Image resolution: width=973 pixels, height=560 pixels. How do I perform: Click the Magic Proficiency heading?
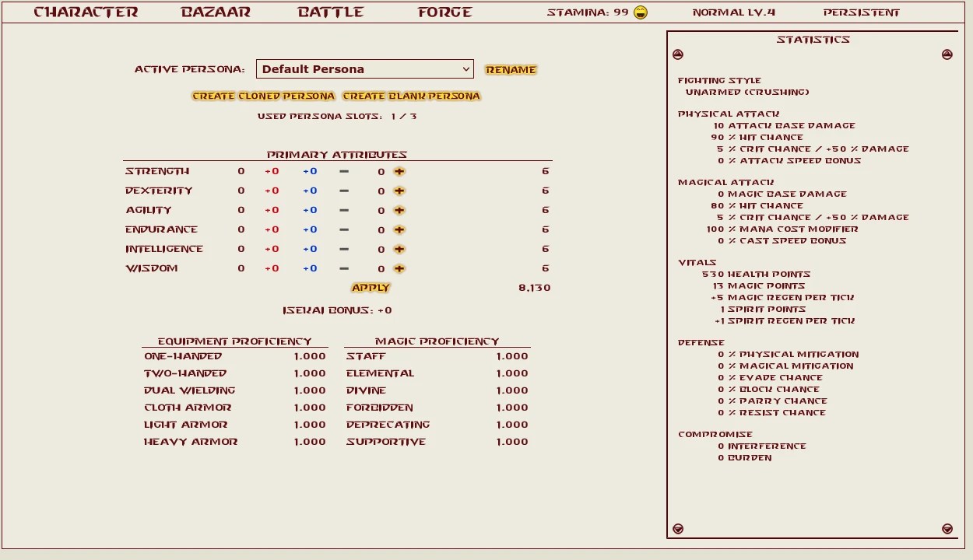[437, 341]
